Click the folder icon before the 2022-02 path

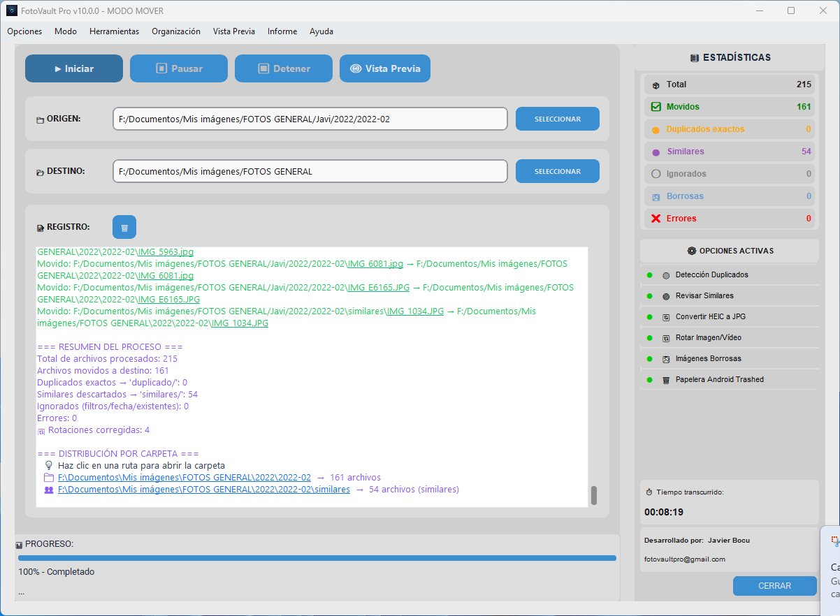[x=49, y=478]
